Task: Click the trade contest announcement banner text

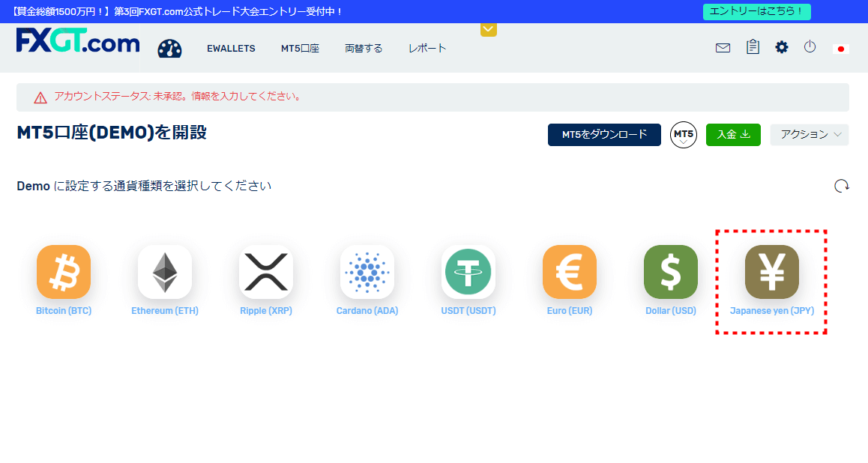Action: (177, 12)
